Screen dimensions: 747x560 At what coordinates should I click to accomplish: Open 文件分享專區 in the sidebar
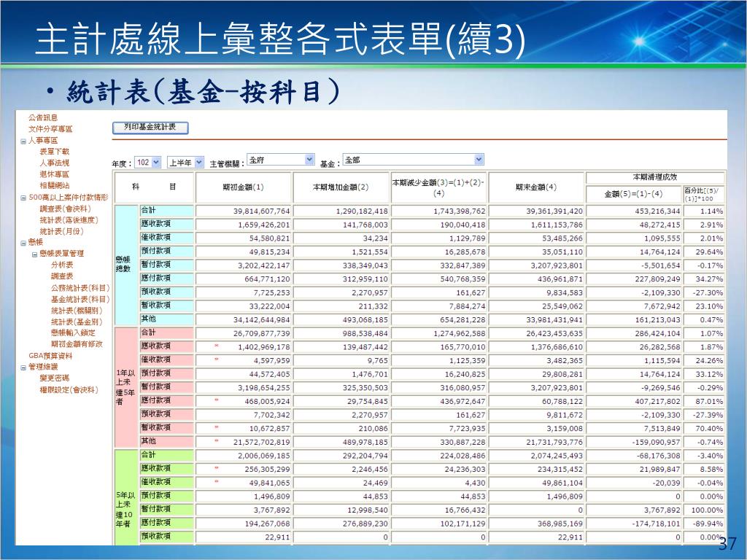[x=50, y=129]
